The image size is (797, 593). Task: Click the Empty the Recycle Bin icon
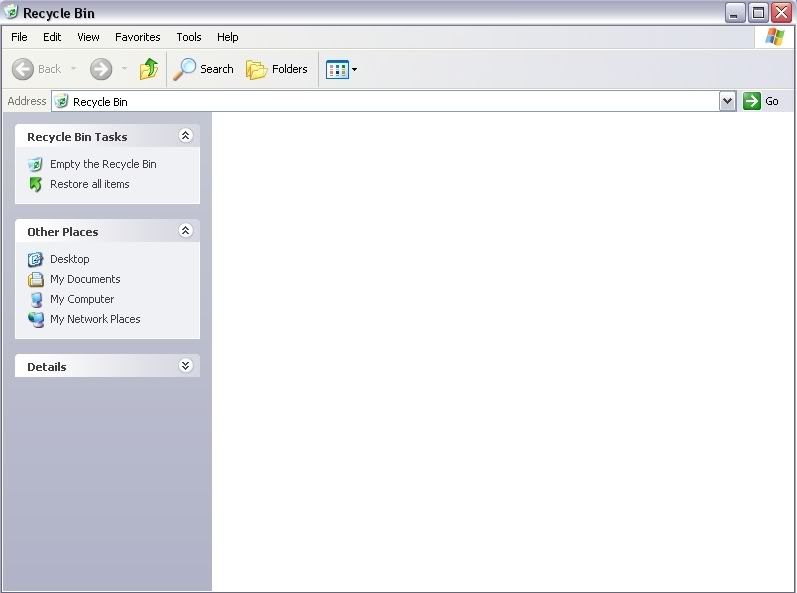(36, 164)
